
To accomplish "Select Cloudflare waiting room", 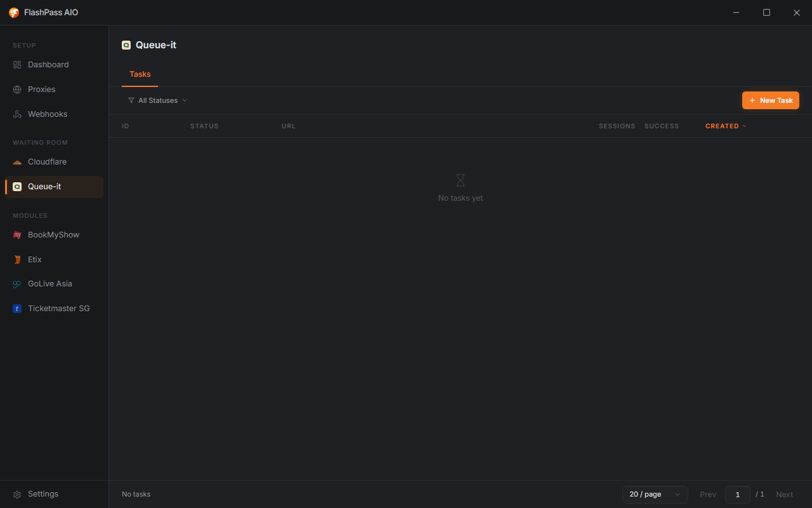I will [x=54, y=162].
